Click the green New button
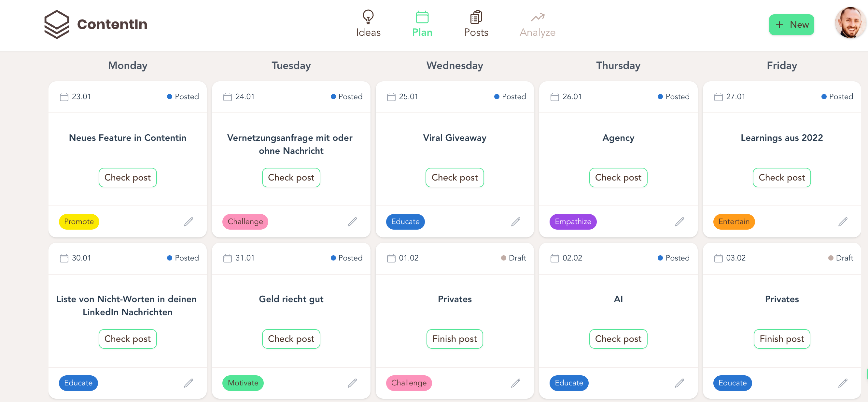Viewport: 868px width, 402px height. coord(791,25)
